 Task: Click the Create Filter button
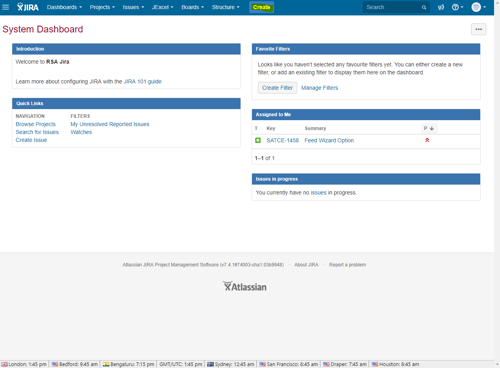point(277,88)
